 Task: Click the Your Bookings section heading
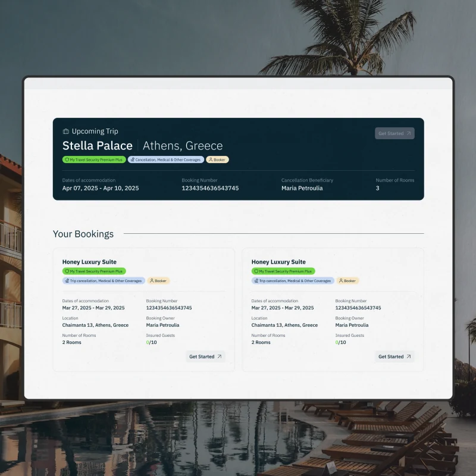coord(83,234)
